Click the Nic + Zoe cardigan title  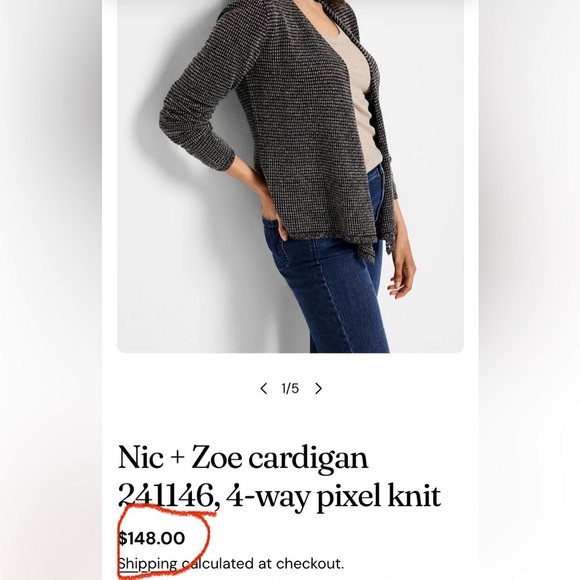point(243,458)
